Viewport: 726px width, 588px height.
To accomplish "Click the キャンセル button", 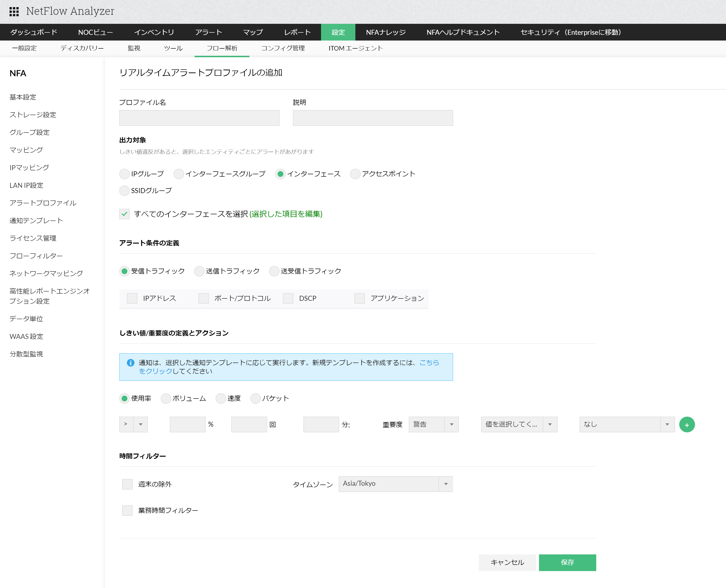I will 507,562.
